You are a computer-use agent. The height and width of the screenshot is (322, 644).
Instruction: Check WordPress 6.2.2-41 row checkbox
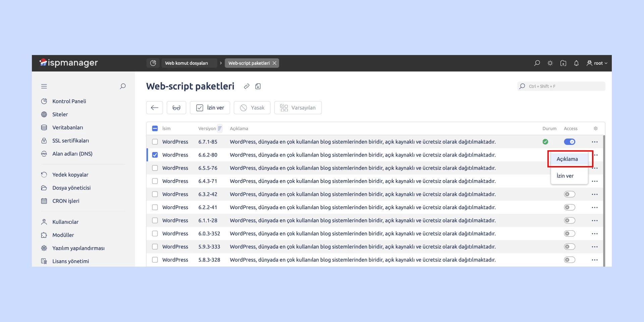(x=155, y=207)
